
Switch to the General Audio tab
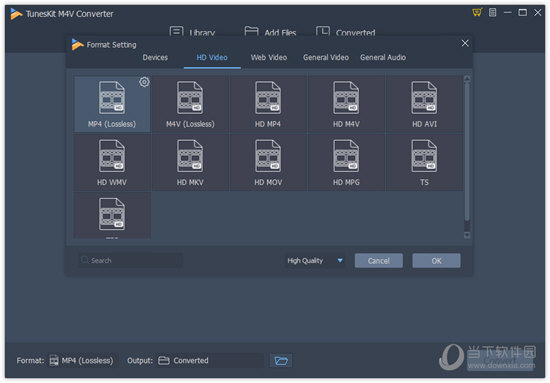pos(383,58)
